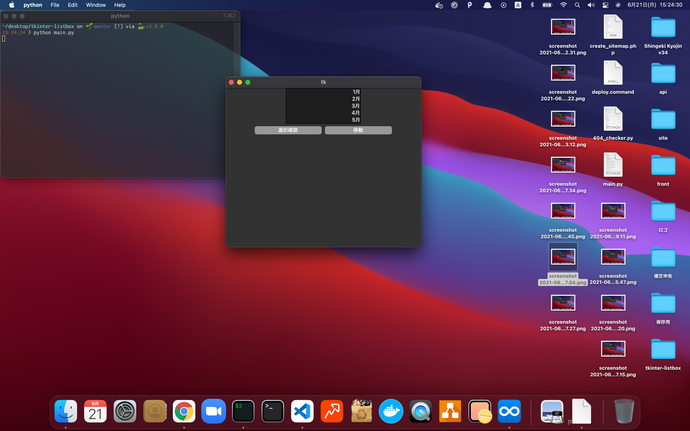This screenshot has width=690, height=431.
Task: Open Control Center in the menu bar
Action: pos(605,5)
